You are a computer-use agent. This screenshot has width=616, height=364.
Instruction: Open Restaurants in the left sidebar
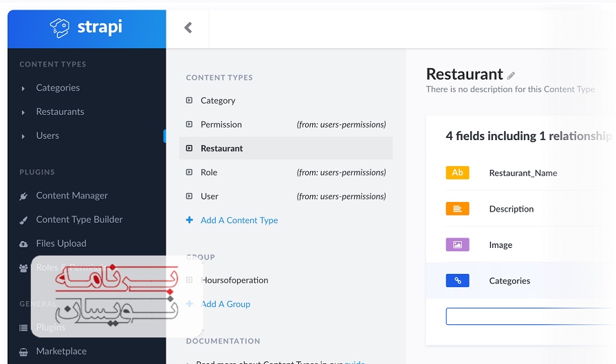point(60,112)
